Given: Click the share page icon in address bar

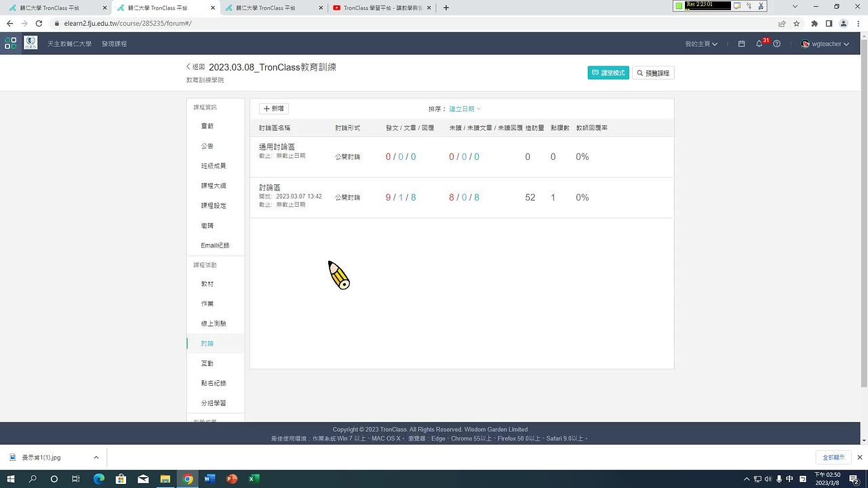Looking at the screenshot, I should (x=782, y=23).
